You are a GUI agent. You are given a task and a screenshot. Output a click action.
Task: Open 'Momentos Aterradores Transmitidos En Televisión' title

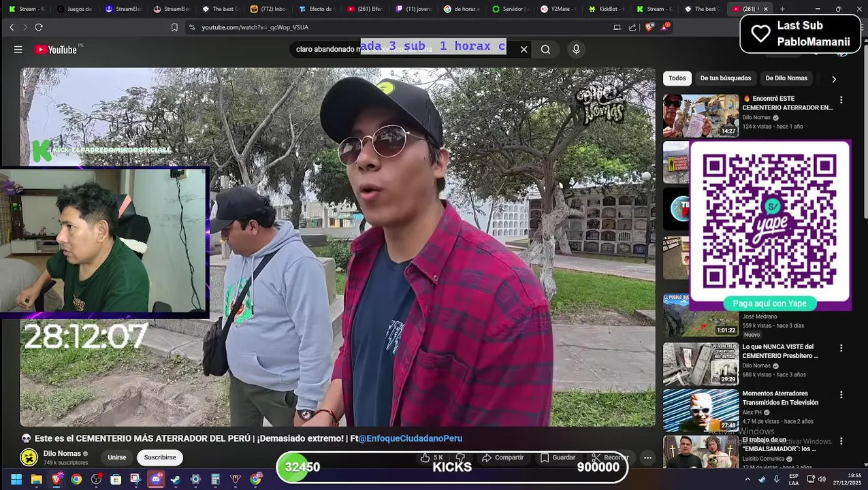point(780,398)
